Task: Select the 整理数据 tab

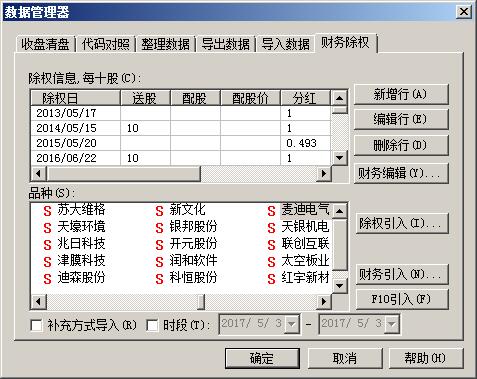Action: (x=165, y=44)
